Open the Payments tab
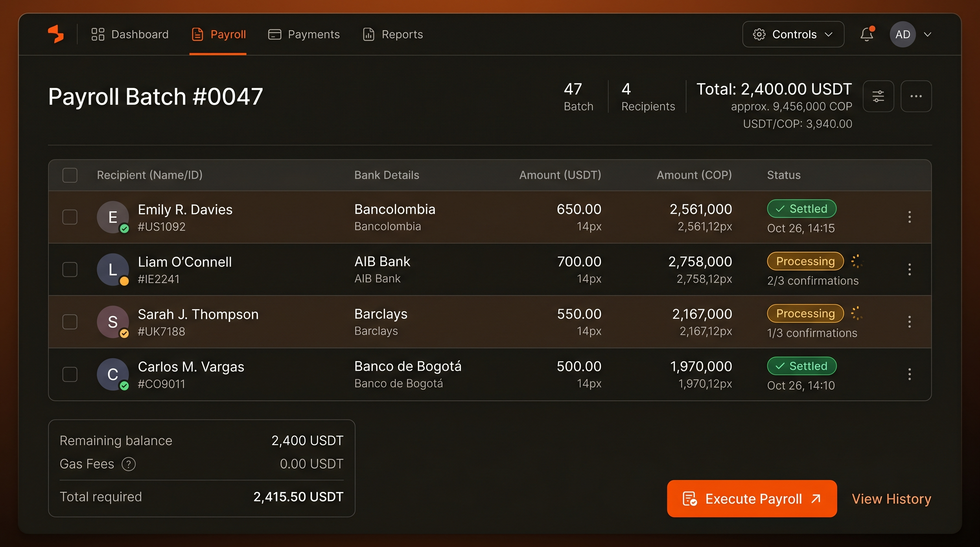 coord(304,34)
